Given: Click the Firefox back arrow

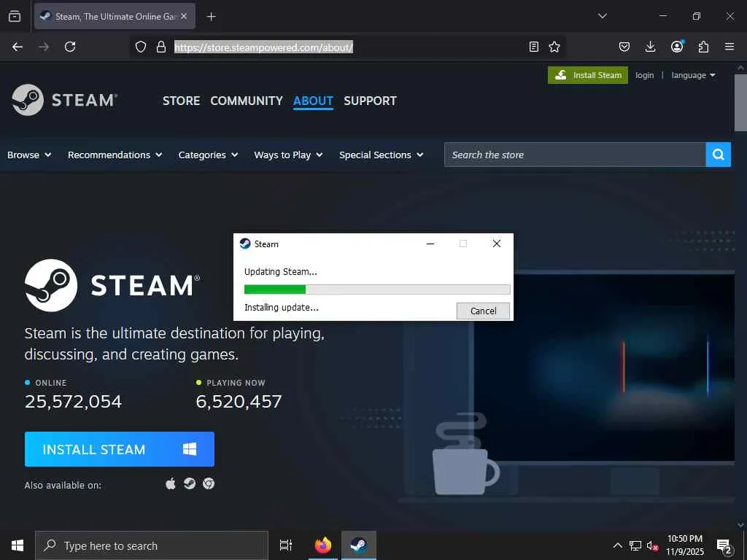Looking at the screenshot, I should tap(18, 47).
